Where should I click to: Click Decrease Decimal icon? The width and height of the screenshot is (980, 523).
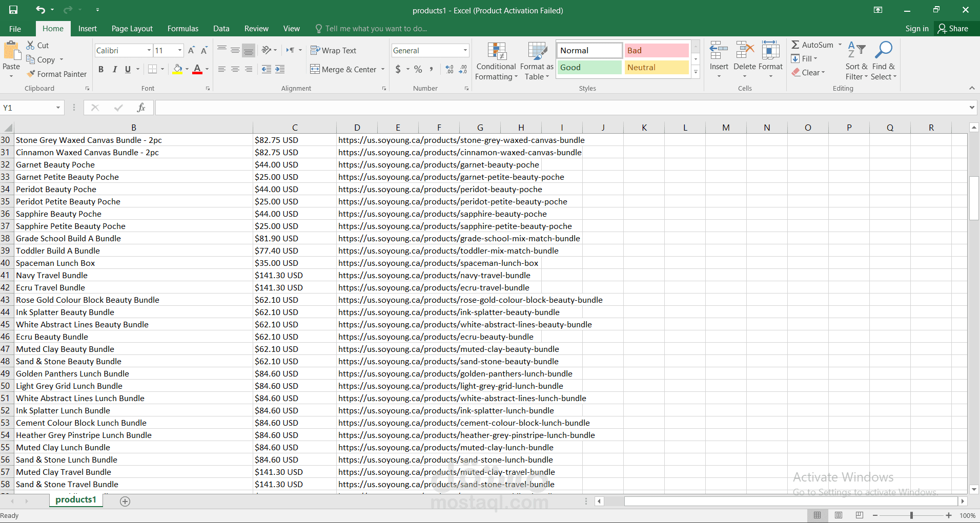tap(463, 69)
